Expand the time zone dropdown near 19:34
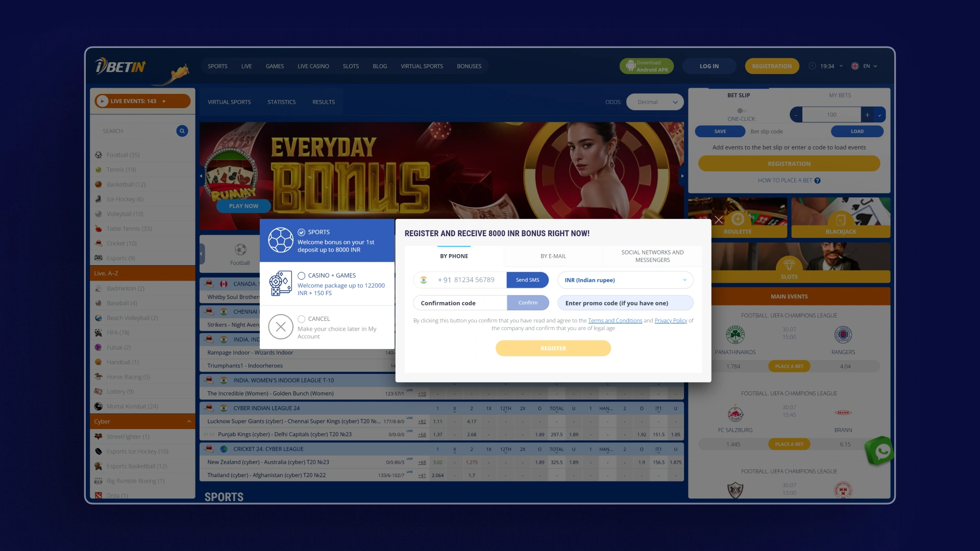The height and width of the screenshot is (551, 980). click(841, 66)
